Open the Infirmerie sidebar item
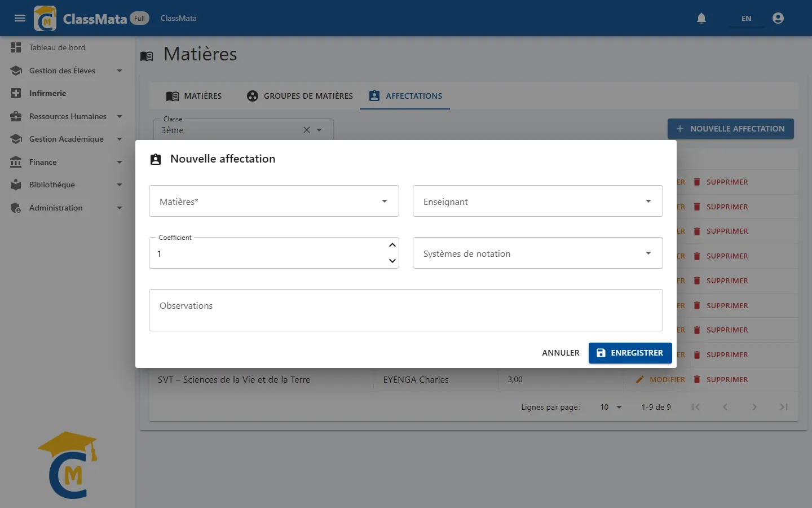Image resolution: width=812 pixels, height=508 pixels. coord(68,93)
